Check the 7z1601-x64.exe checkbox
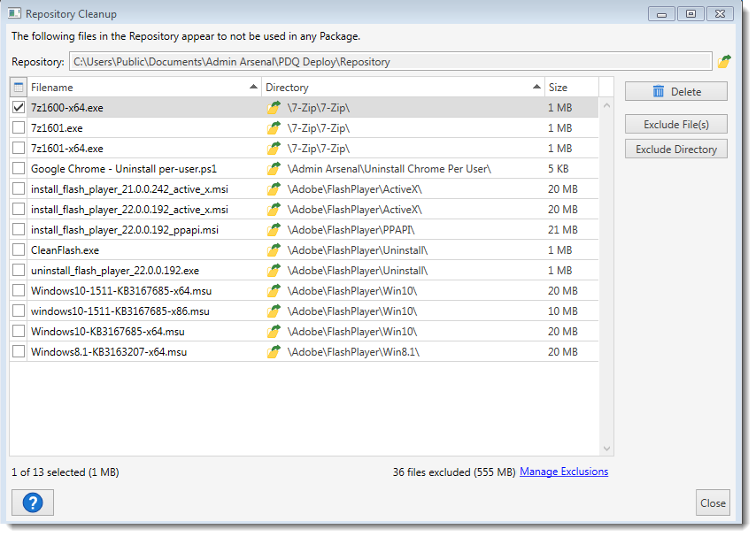756x537 pixels. pyautogui.click(x=19, y=149)
